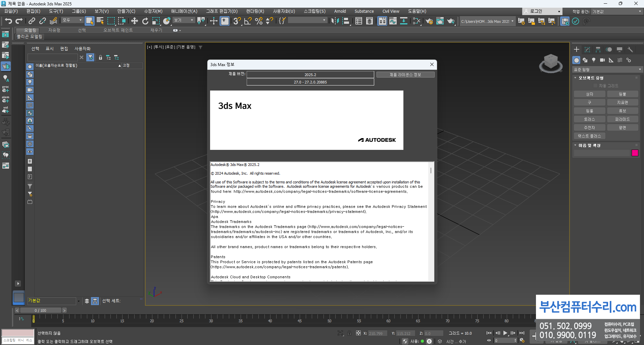Image resolution: width=644 pixels, height=345 pixels.
Task: Toggle display geometry filter in Scene Explorer
Action: pyautogui.click(x=30, y=67)
